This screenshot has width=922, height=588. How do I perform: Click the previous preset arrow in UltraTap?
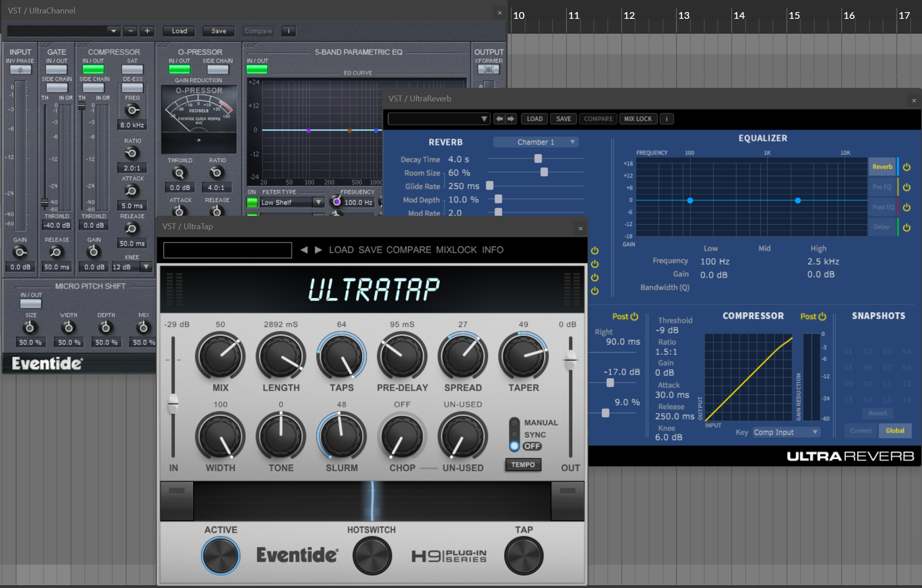(305, 250)
